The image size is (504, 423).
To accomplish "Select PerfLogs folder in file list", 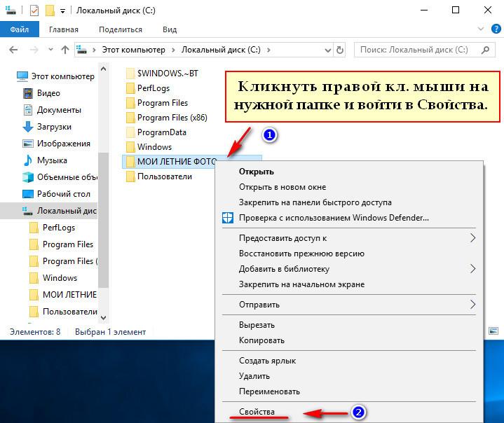I will click(x=148, y=88).
